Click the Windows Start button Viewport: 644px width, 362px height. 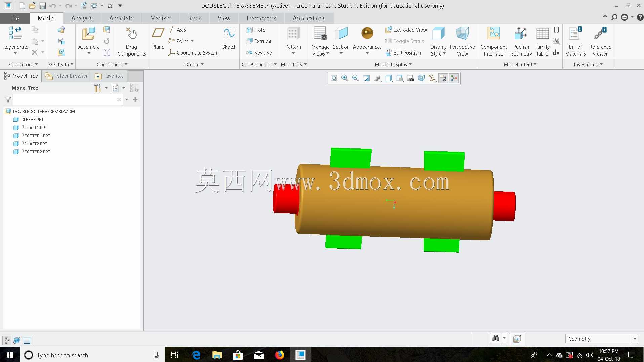coord(10,355)
